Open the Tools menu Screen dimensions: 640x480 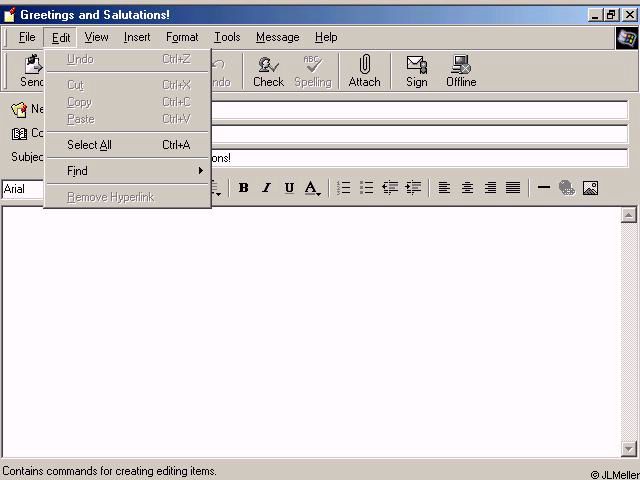tap(227, 37)
